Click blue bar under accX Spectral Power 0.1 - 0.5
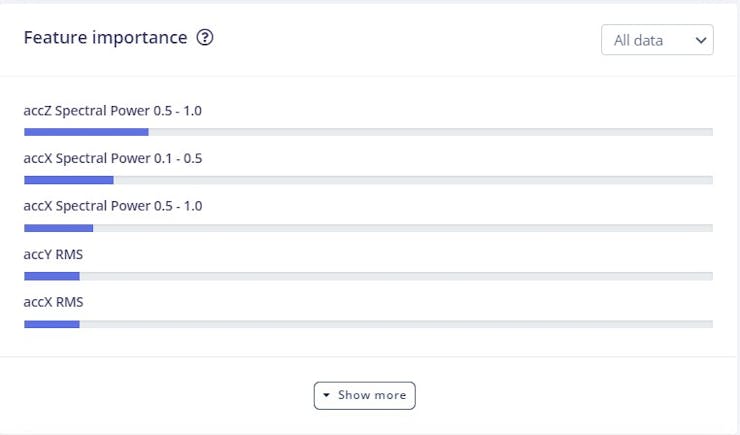Screen dimensions: 740x435 (68, 180)
